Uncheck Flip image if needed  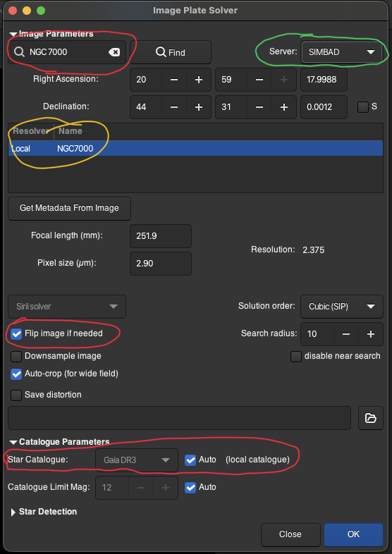point(16,333)
